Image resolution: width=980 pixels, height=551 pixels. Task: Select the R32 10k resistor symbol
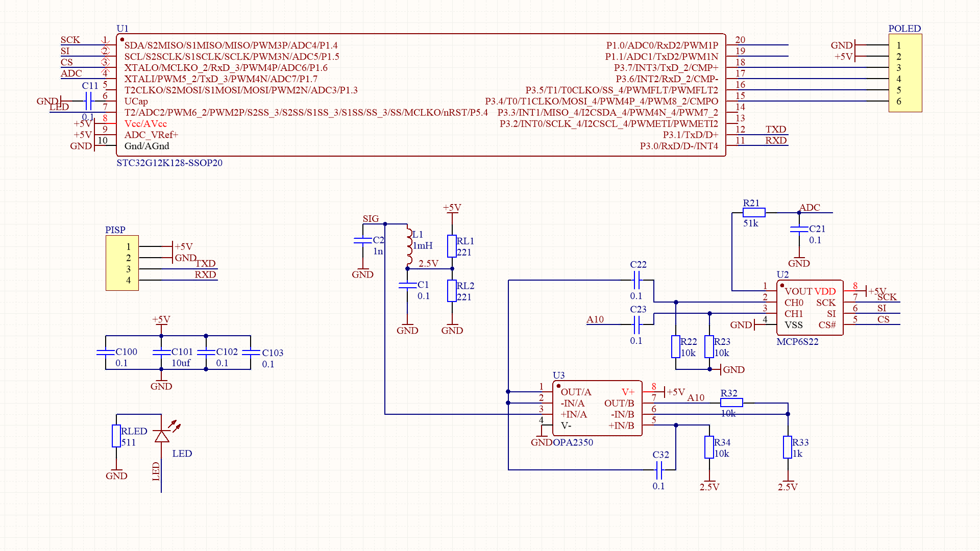click(731, 403)
